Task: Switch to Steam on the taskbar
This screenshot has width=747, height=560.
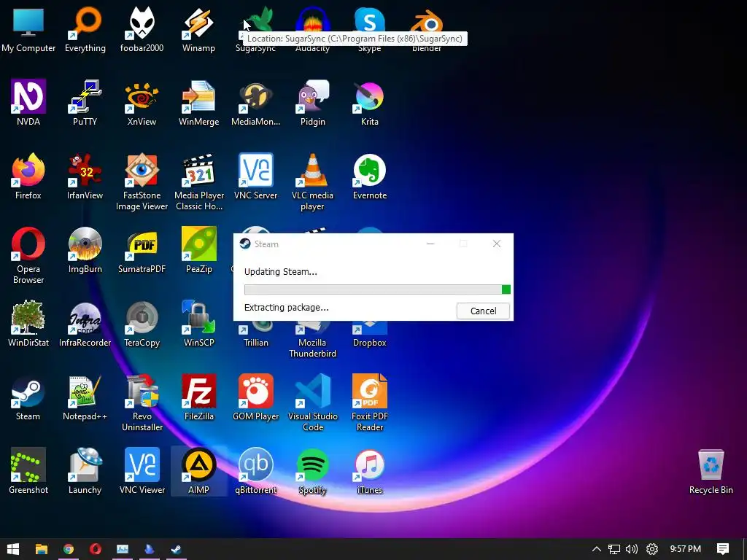Action: pos(177,549)
